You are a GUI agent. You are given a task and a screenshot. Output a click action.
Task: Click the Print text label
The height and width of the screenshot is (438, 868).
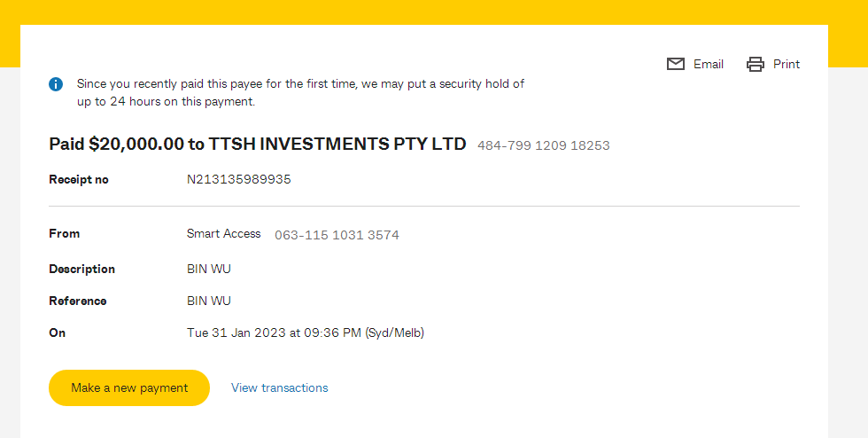click(x=787, y=65)
